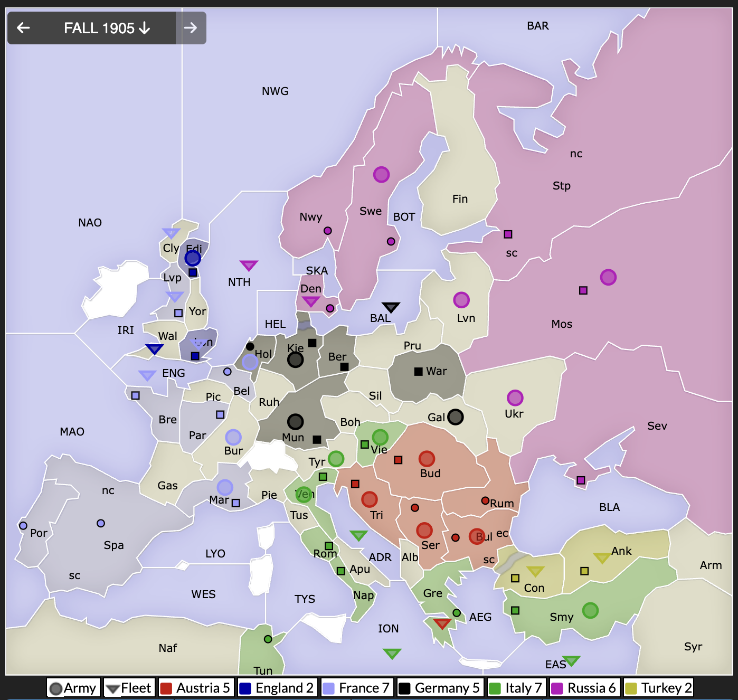Click the Turkey 2 legend entry
The width and height of the screenshot is (738, 700).
coord(658,688)
